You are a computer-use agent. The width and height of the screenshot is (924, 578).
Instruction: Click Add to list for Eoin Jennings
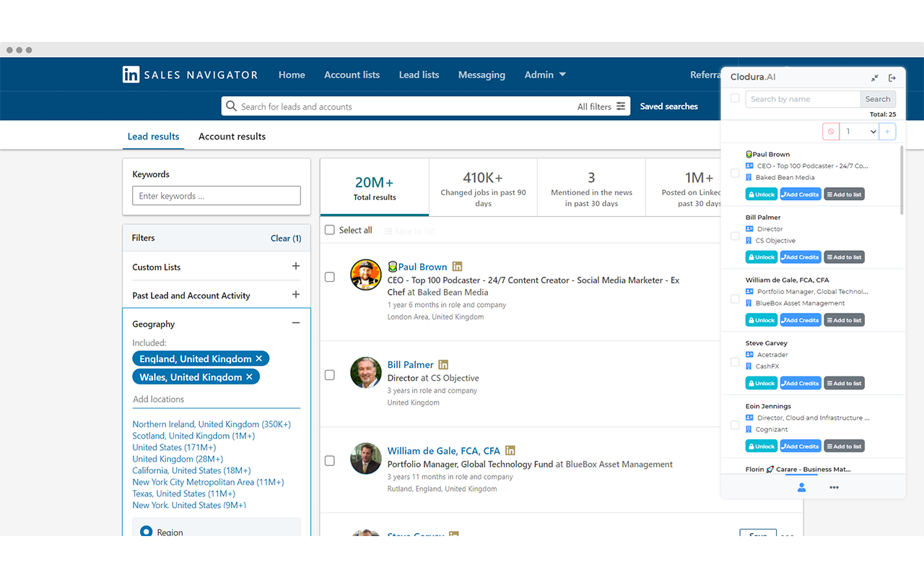844,446
